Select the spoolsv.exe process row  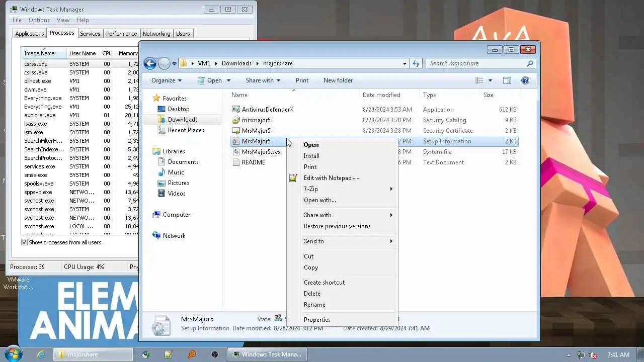(80, 184)
